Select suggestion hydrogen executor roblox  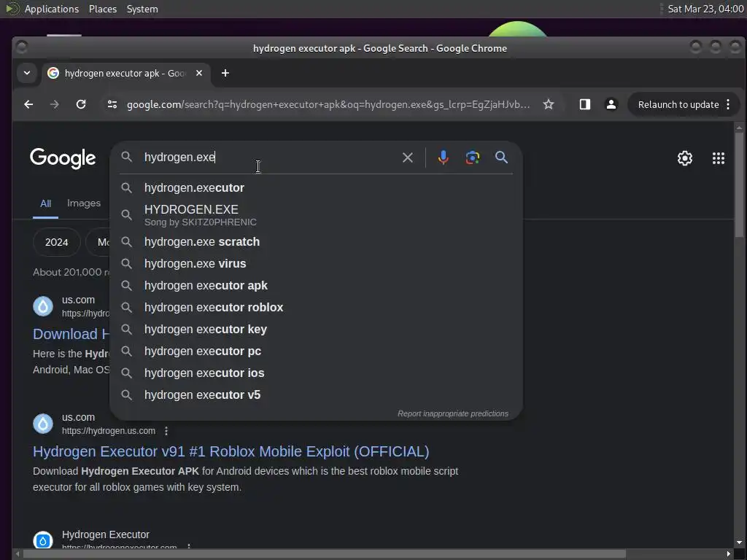pos(316,307)
